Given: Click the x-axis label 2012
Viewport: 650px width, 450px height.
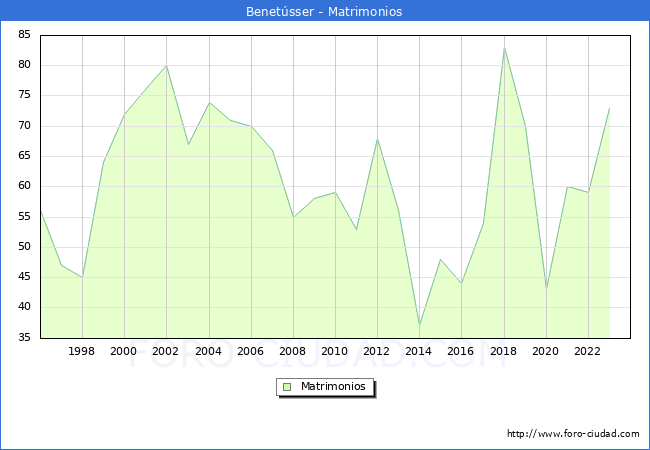Looking at the screenshot, I should click(x=376, y=351).
